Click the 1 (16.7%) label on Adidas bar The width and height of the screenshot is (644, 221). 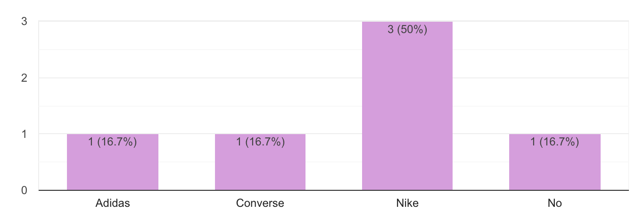tap(113, 143)
